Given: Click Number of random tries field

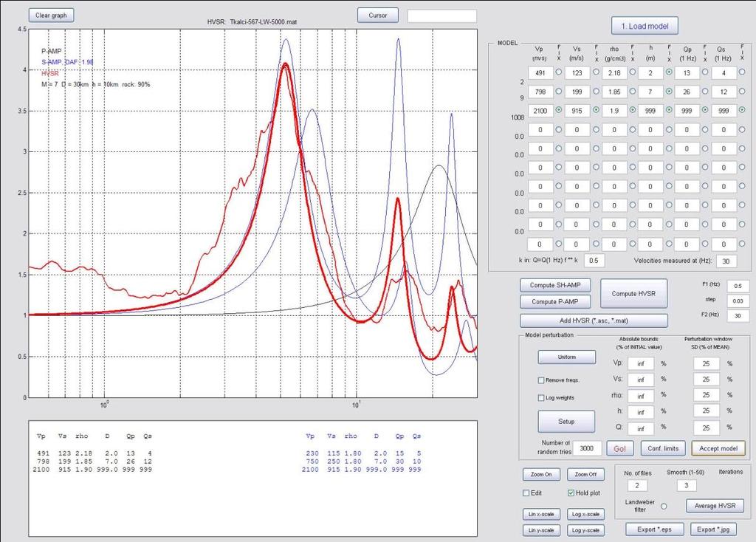Looking at the screenshot, I should (x=587, y=448).
